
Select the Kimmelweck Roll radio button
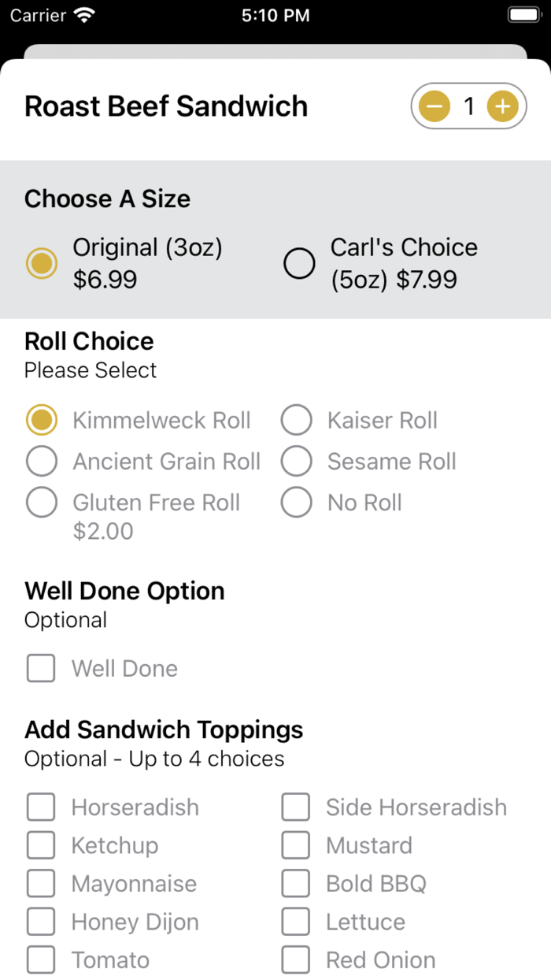click(x=42, y=421)
